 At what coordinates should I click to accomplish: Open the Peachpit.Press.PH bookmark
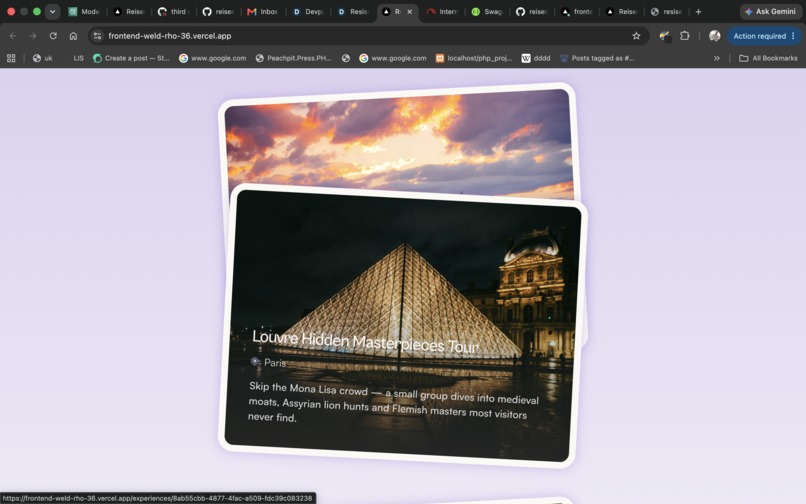click(294, 58)
